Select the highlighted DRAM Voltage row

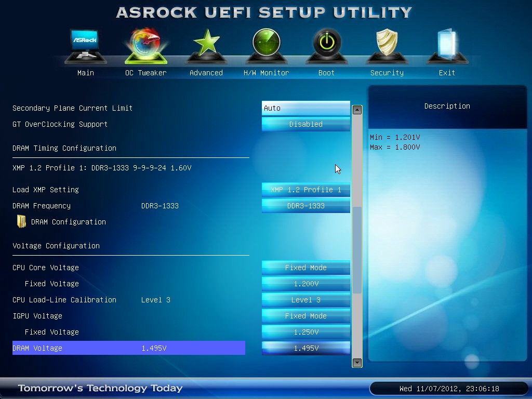click(x=129, y=348)
